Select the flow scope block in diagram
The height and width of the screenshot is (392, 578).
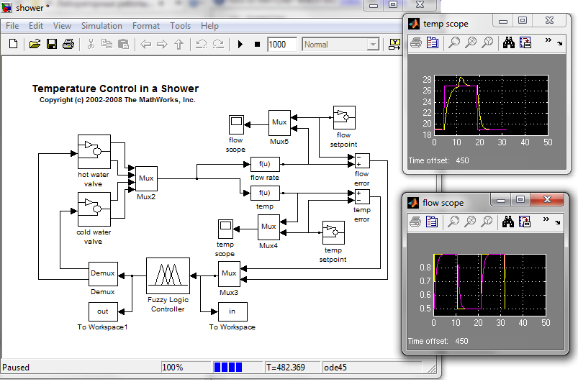(236, 124)
